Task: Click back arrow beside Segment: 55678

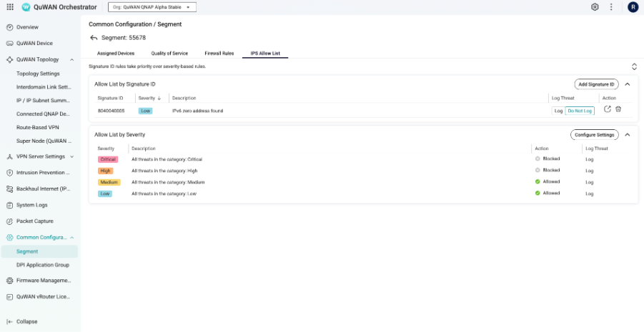Action: click(x=94, y=38)
